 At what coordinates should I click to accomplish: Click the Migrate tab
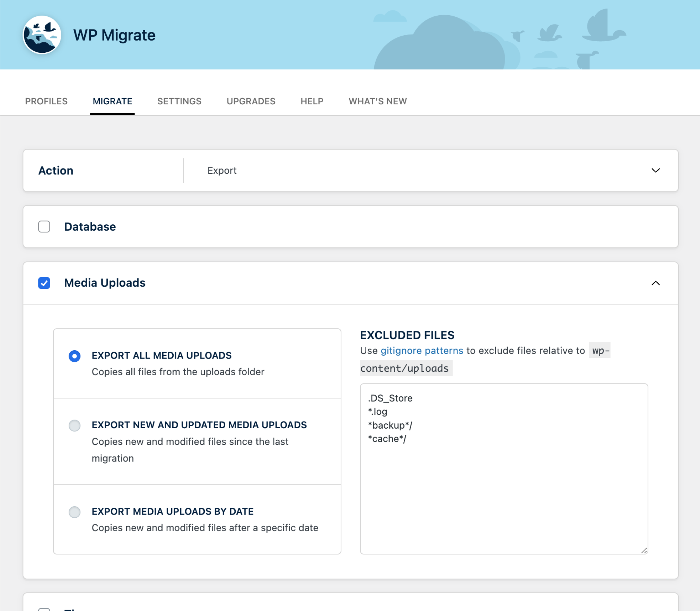112,101
